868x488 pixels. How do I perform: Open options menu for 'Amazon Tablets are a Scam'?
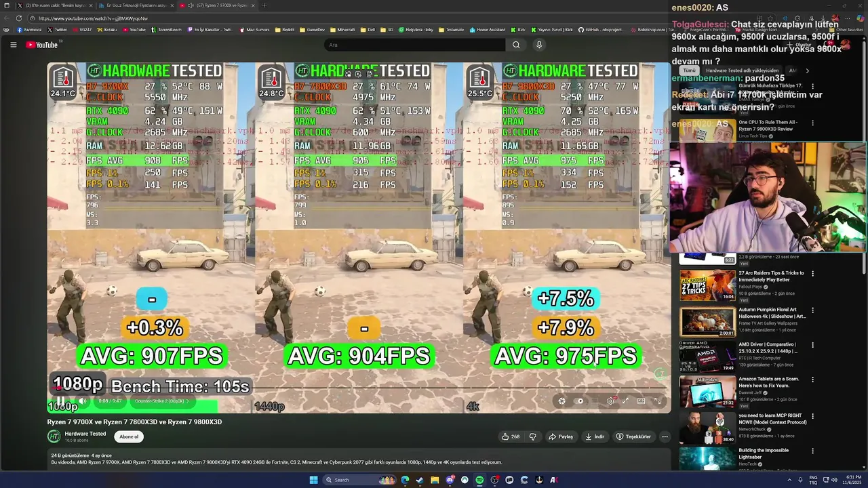(x=812, y=380)
